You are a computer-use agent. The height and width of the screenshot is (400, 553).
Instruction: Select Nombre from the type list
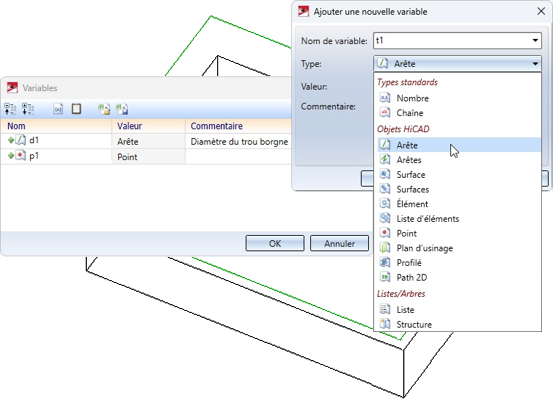click(459, 98)
